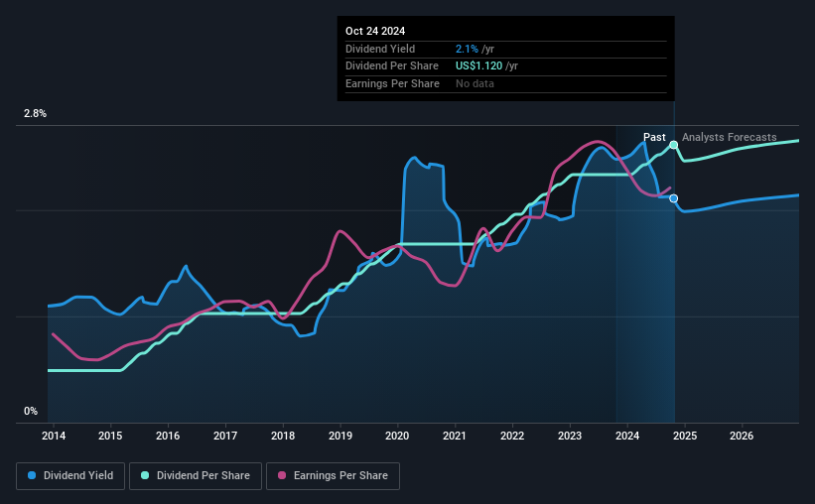The height and width of the screenshot is (504, 815).
Task: Select the 2019 x-axis label
Action: [x=340, y=436]
